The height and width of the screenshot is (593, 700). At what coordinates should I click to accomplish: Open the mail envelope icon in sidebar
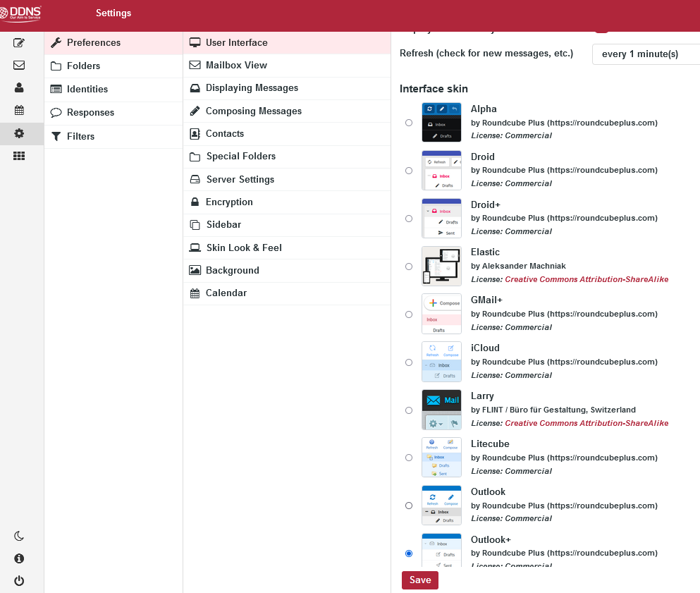[x=19, y=65]
